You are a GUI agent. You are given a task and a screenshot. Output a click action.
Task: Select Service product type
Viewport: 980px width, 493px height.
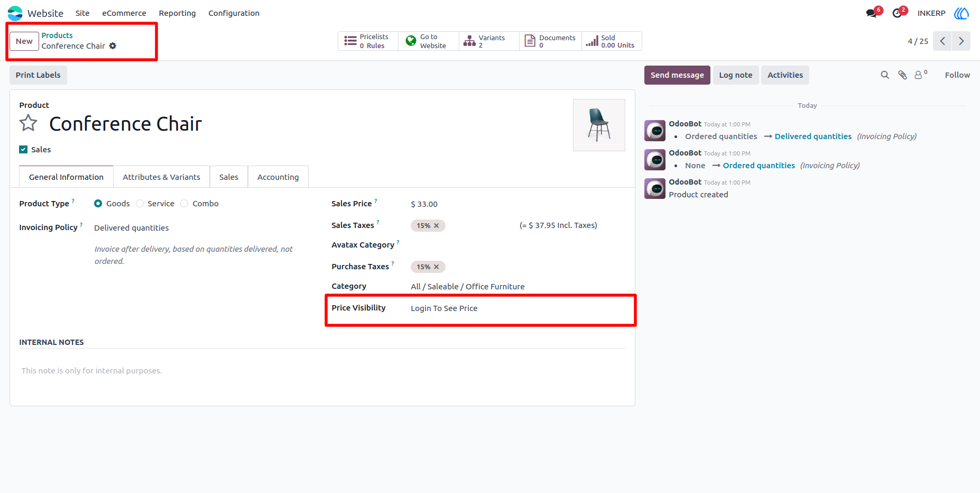[x=140, y=204]
